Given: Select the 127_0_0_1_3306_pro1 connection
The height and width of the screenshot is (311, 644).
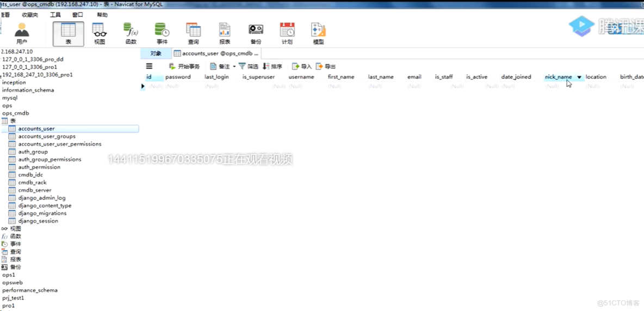Looking at the screenshot, I should pos(29,67).
